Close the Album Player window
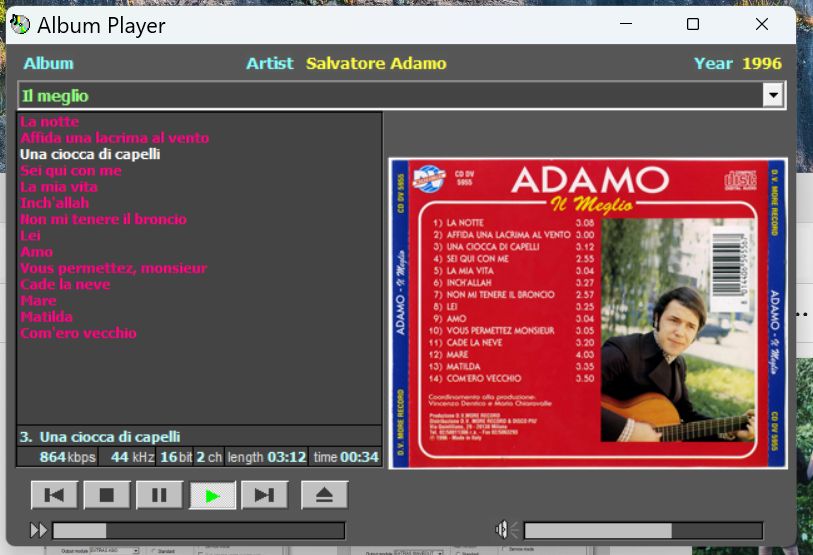 [x=762, y=24]
